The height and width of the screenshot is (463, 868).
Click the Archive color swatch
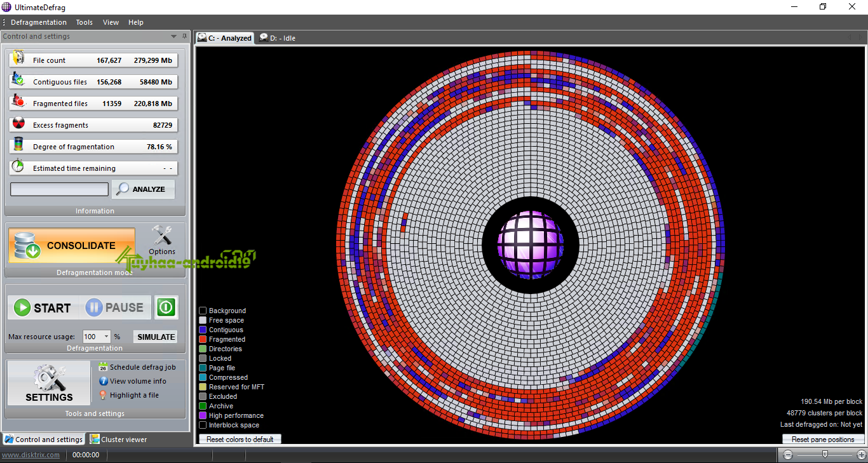[203, 406]
